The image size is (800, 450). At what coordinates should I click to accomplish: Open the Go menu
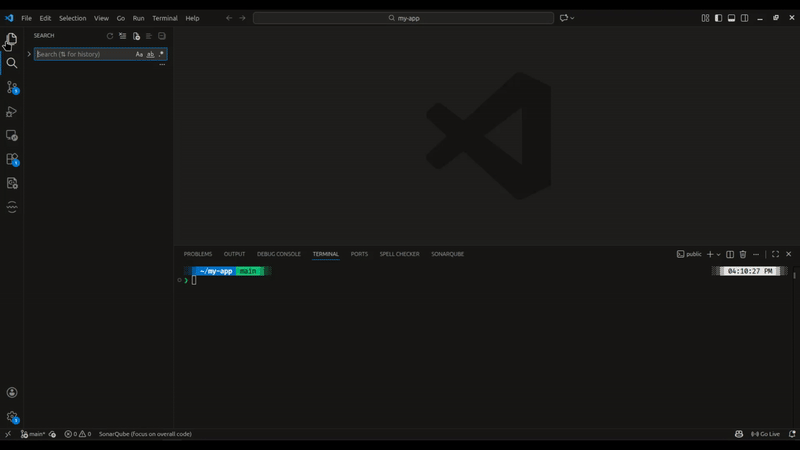tap(121, 18)
